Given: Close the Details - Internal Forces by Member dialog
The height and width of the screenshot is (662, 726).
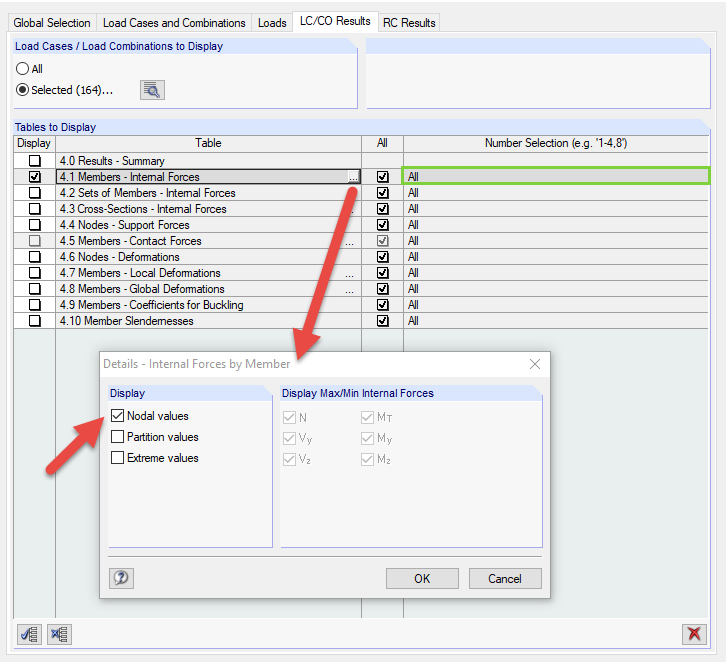Looking at the screenshot, I should [x=535, y=364].
